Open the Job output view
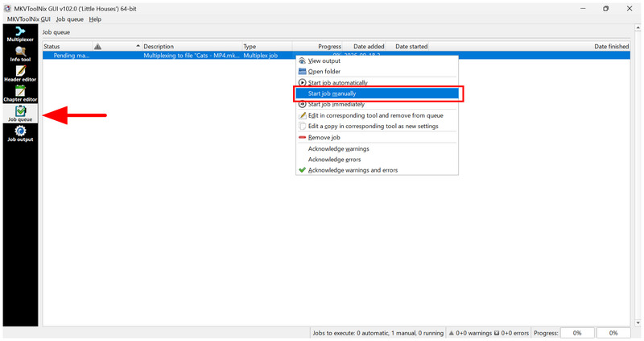This screenshot has width=644, height=341. pyautogui.click(x=20, y=134)
